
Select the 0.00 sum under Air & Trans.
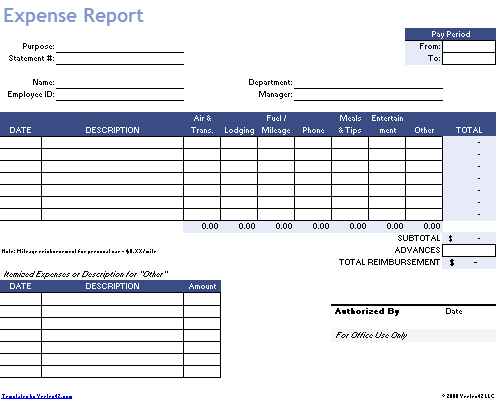[210, 226]
